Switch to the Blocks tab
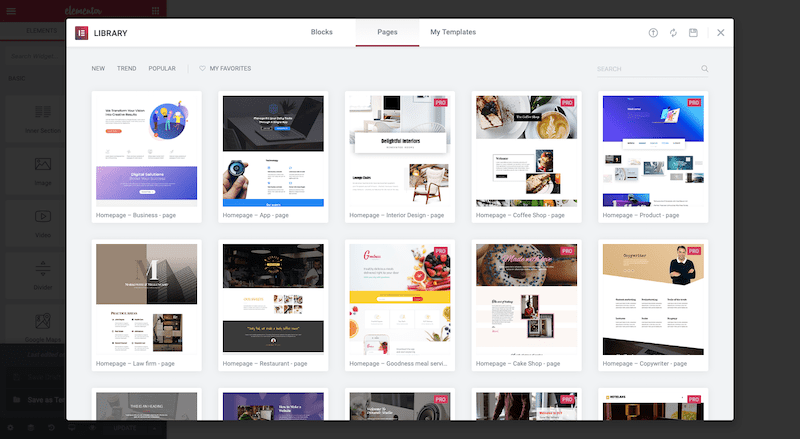This screenshot has width=800, height=439. (321, 32)
